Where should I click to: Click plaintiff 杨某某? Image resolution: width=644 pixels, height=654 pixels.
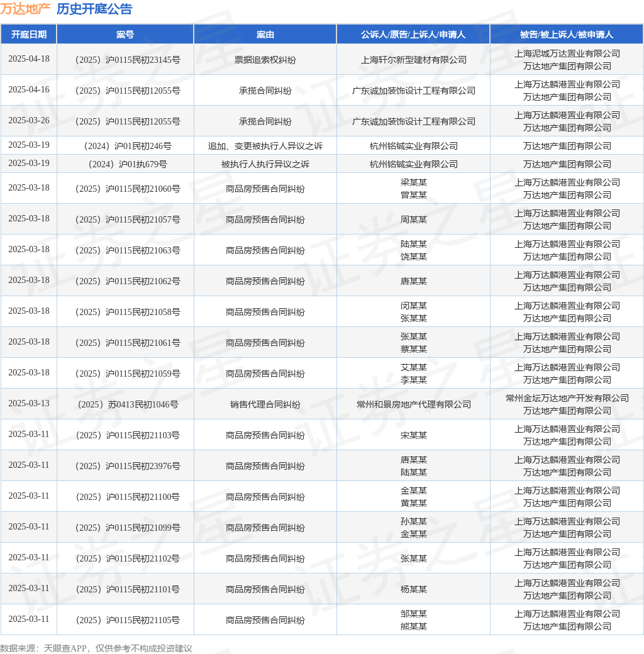click(x=413, y=589)
